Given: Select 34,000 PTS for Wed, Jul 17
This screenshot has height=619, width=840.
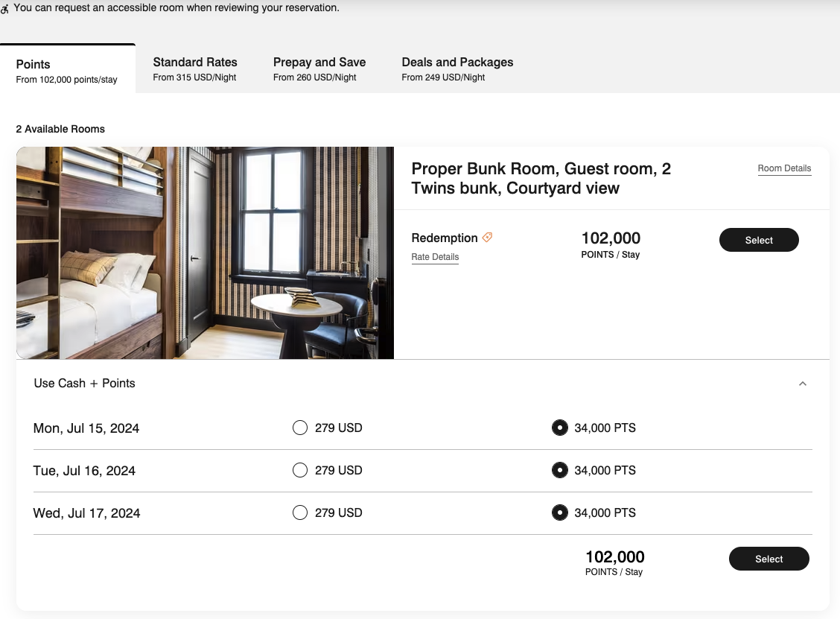Looking at the screenshot, I should [x=560, y=512].
